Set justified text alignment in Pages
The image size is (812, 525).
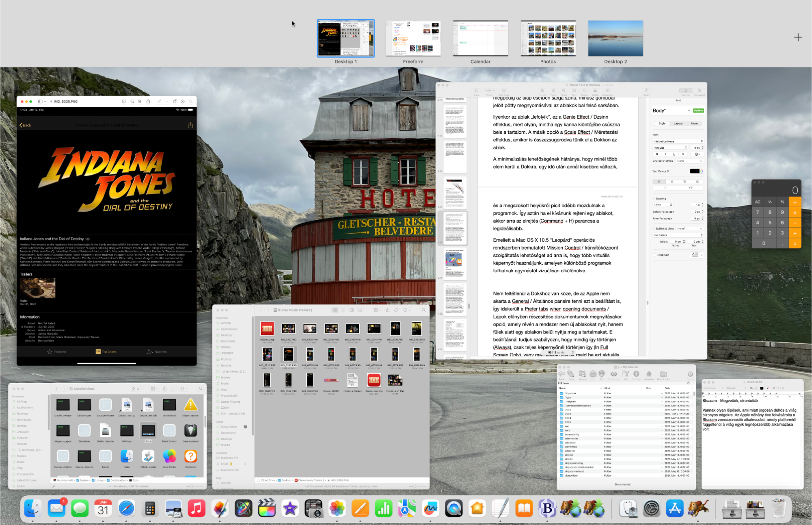(x=697, y=182)
